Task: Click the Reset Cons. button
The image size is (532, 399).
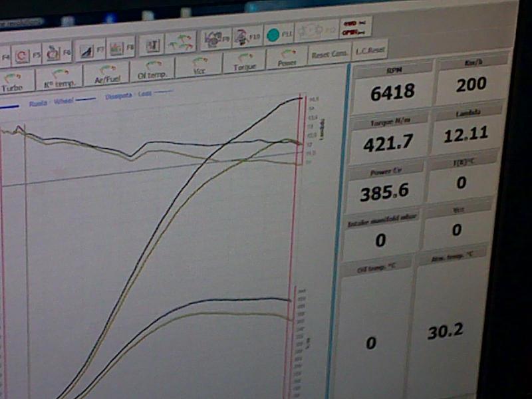Action: (330, 54)
